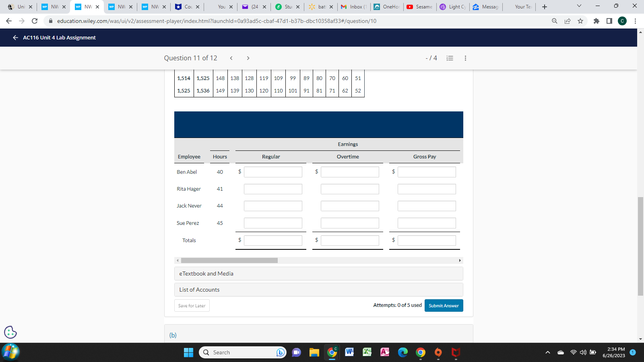
Task: Show hidden icons in the system tray
Action: pyautogui.click(x=547, y=352)
